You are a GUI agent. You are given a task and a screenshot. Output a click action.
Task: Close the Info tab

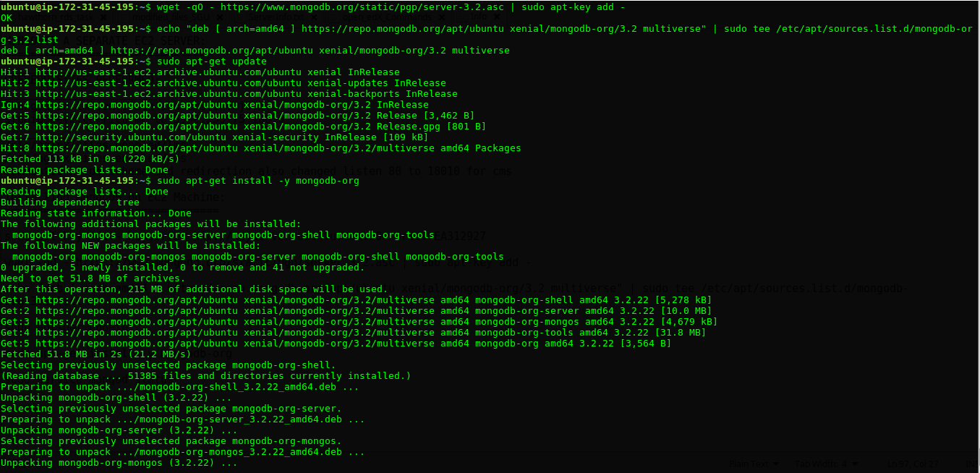pos(496,17)
